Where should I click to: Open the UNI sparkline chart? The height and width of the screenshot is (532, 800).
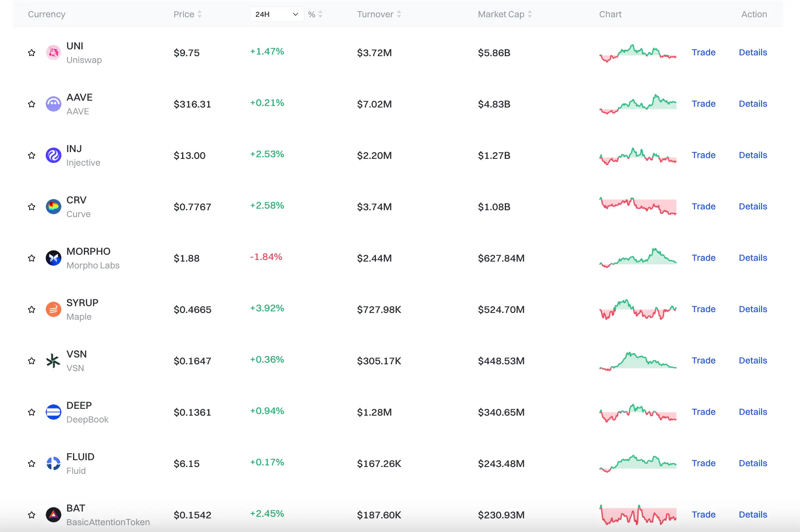pos(638,53)
